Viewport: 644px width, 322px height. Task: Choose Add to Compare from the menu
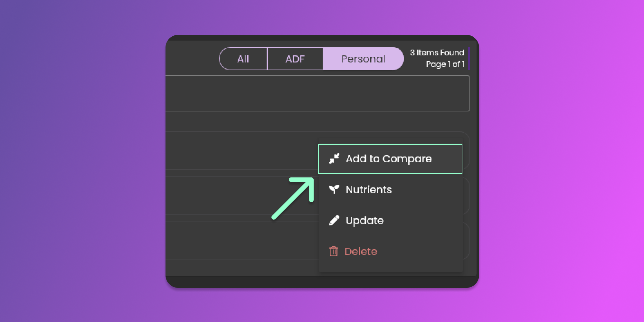388,159
